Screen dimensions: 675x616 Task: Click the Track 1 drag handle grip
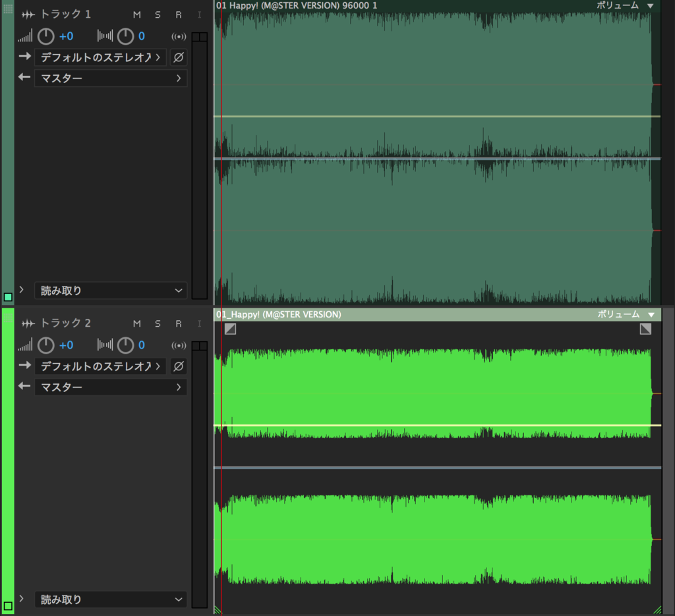click(x=8, y=9)
